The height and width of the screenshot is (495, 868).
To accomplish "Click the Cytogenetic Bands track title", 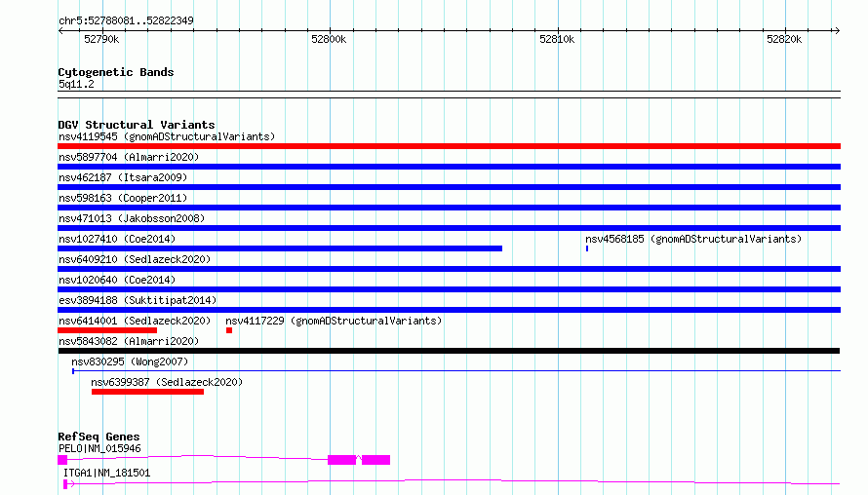I will 116,72.
